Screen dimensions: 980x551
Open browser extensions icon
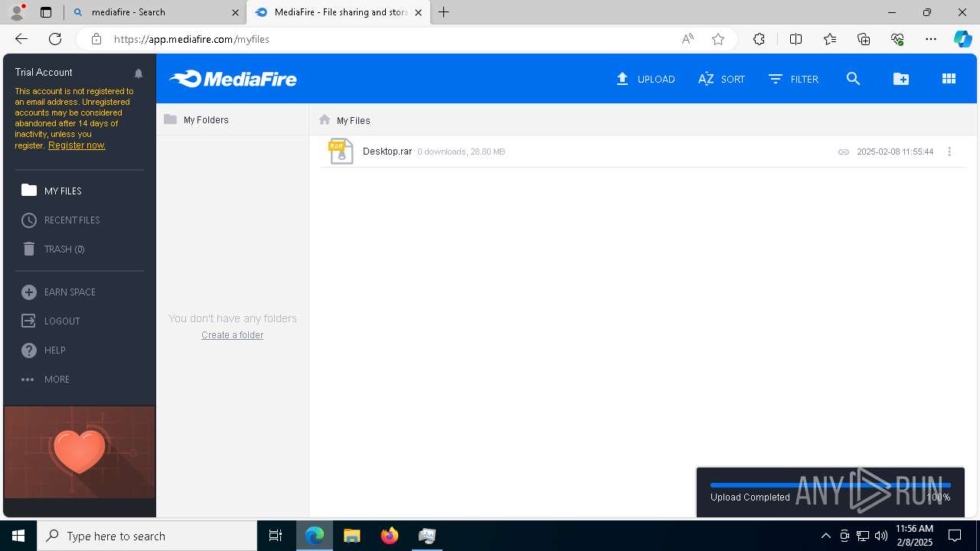(759, 39)
